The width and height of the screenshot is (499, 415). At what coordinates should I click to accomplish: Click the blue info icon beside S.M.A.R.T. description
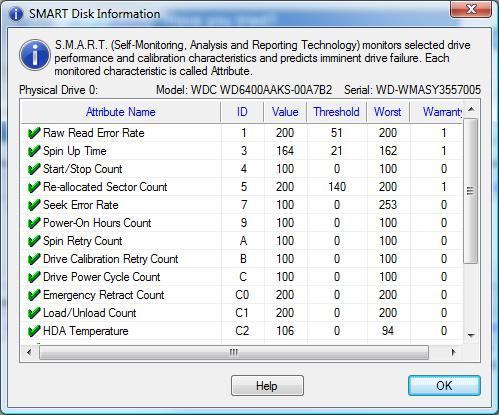[x=35, y=55]
